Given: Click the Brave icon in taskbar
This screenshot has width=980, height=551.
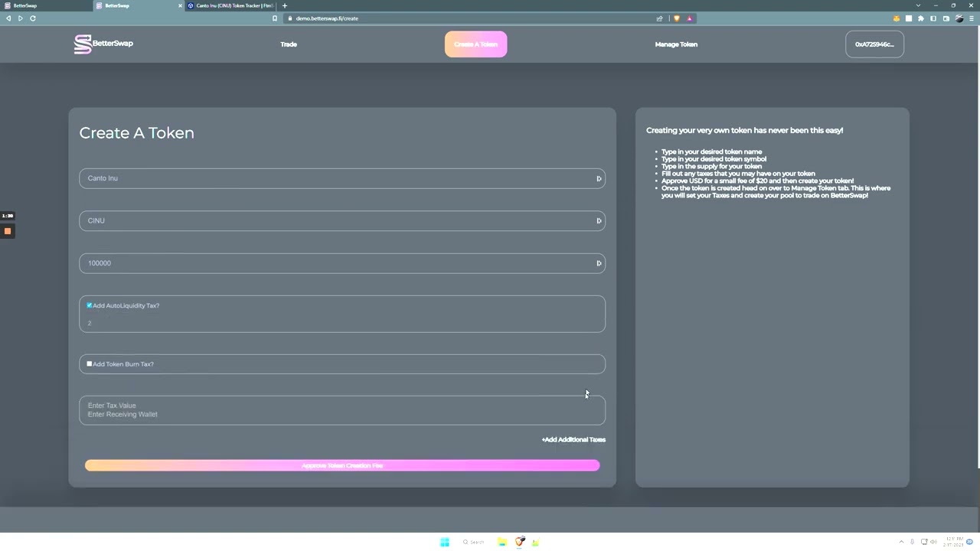Looking at the screenshot, I should pyautogui.click(x=520, y=542).
